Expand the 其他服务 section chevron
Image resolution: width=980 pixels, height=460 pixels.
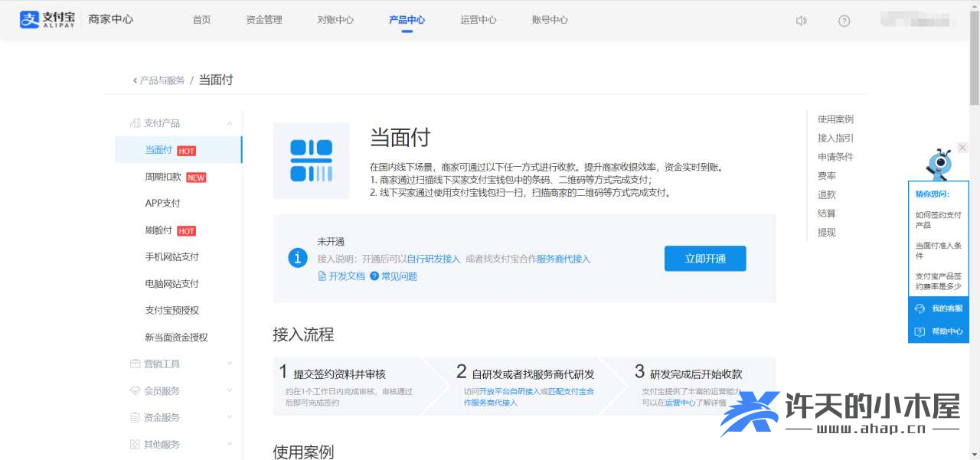click(230, 445)
